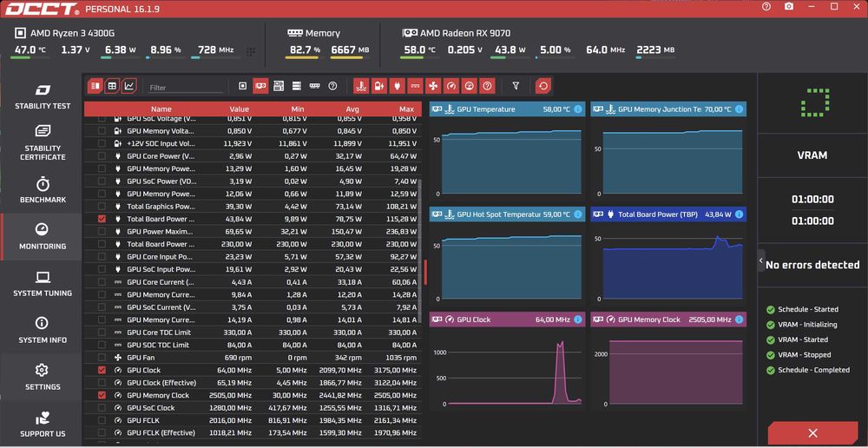The height and width of the screenshot is (448, 868).
Task: Switch to graph-only view icon
Action: pos(129,86)
